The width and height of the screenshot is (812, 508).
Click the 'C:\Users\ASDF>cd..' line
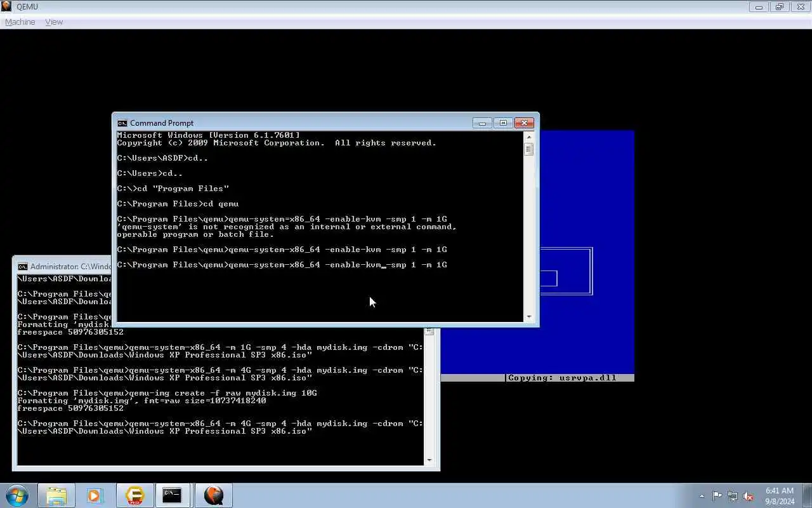(162, 158)
